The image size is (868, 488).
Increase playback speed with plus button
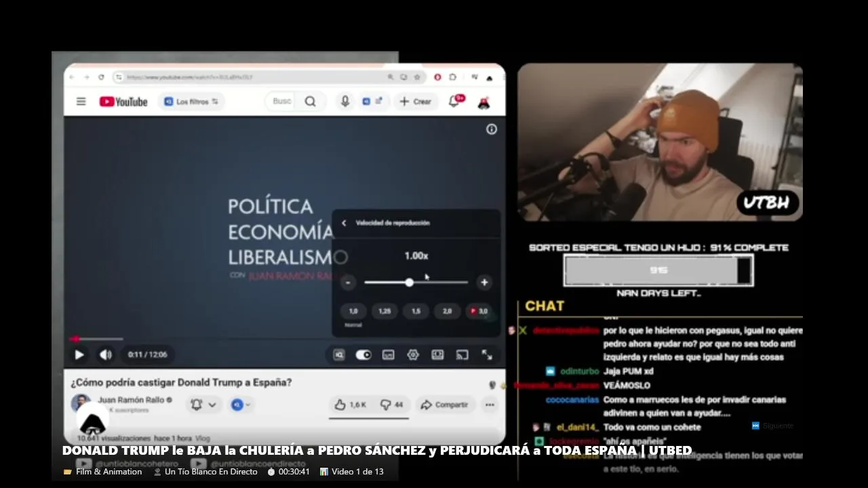[484, 283]
